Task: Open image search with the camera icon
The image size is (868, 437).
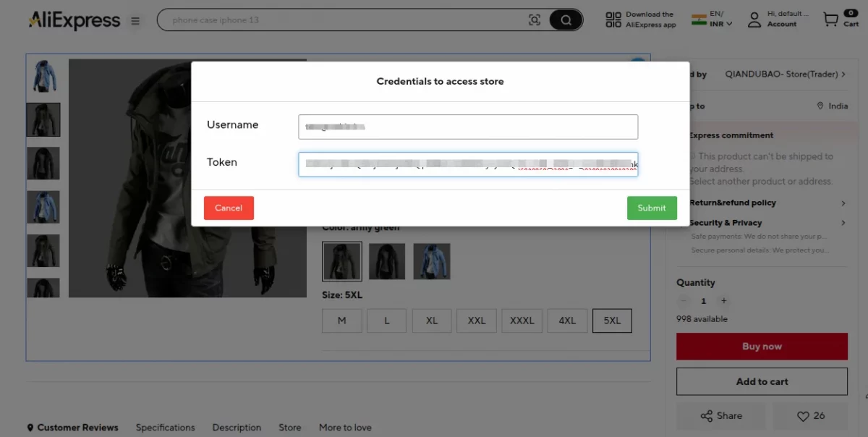Action: (535, 20)
